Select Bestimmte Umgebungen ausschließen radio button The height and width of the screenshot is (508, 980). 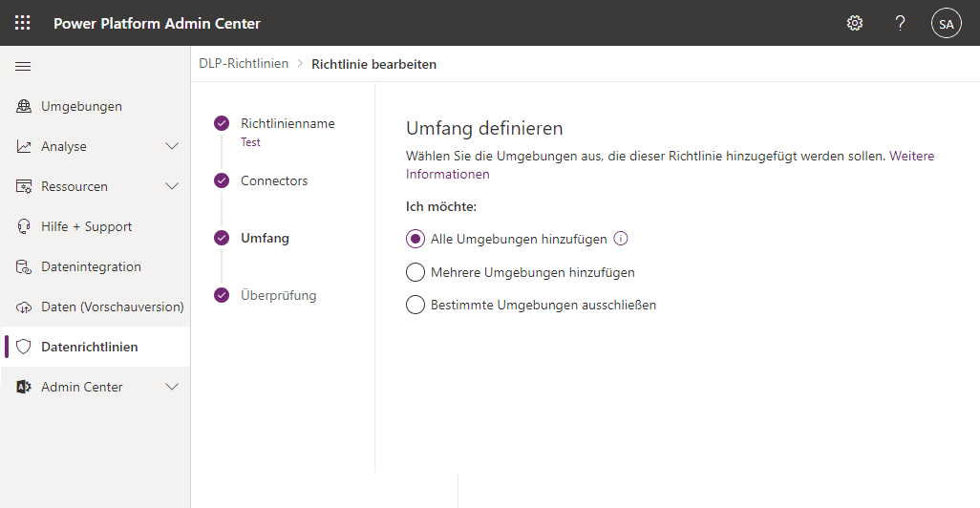coord(415,305)
